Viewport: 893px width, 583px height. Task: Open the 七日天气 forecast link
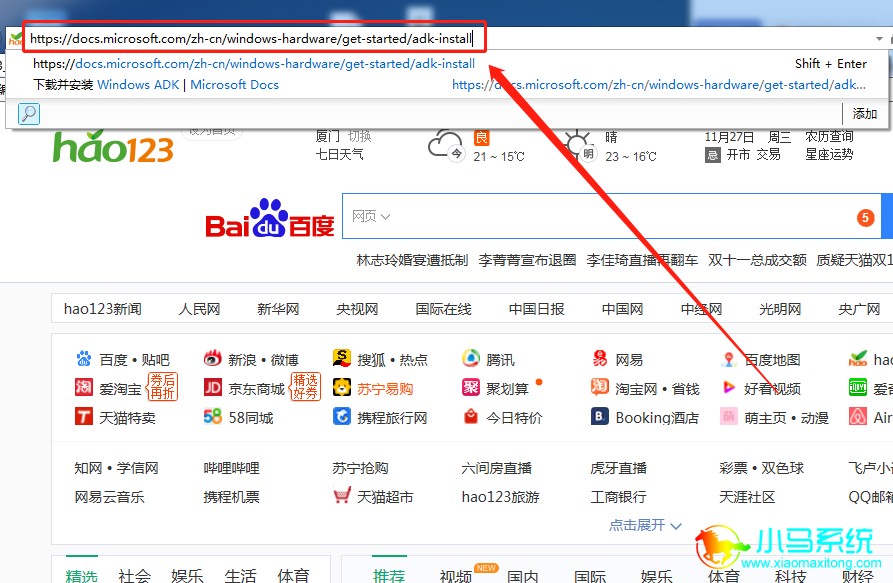(x=339, y=154)
